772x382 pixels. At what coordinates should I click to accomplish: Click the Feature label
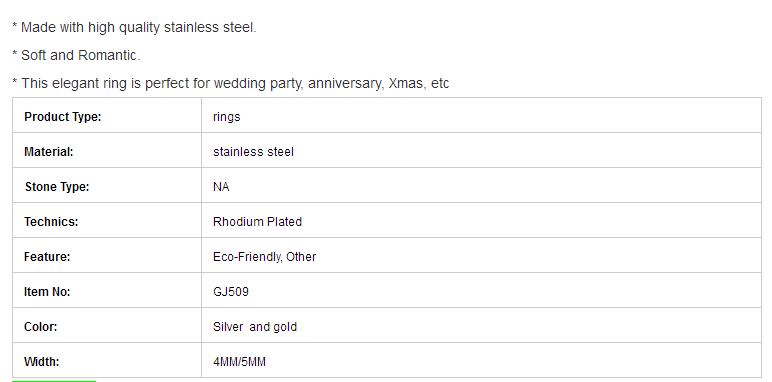tap(47, 257)
